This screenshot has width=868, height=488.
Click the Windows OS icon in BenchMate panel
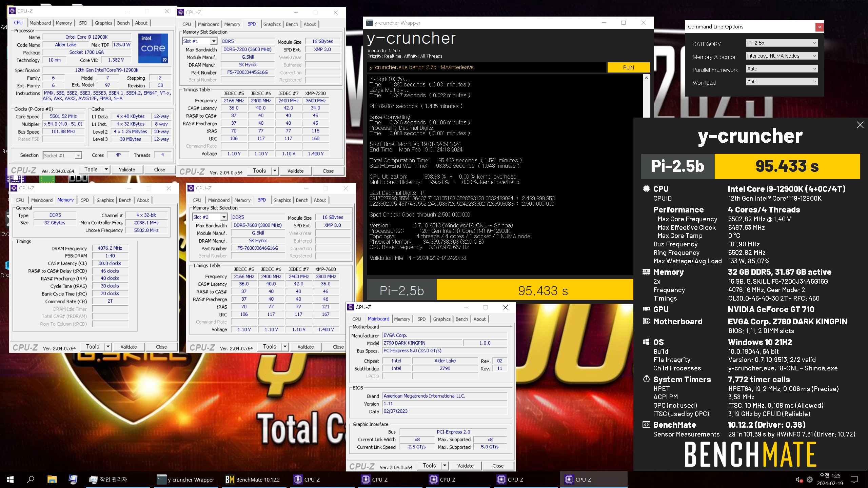click(646, 342)
